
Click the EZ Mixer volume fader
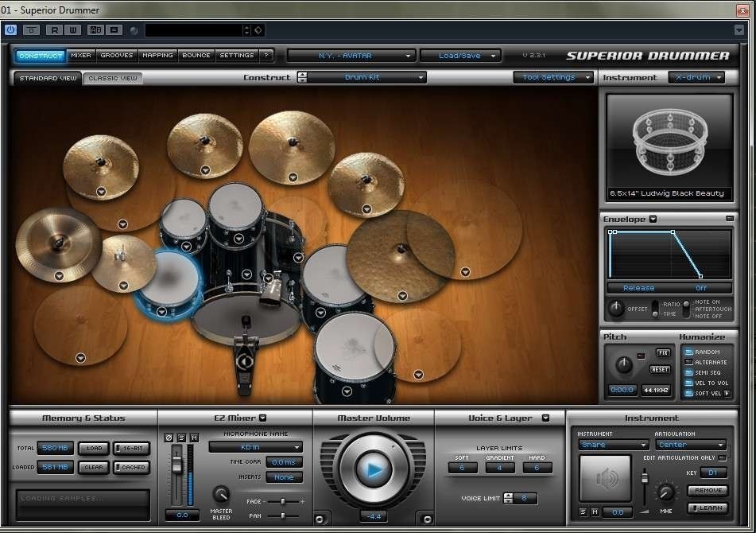177,464
